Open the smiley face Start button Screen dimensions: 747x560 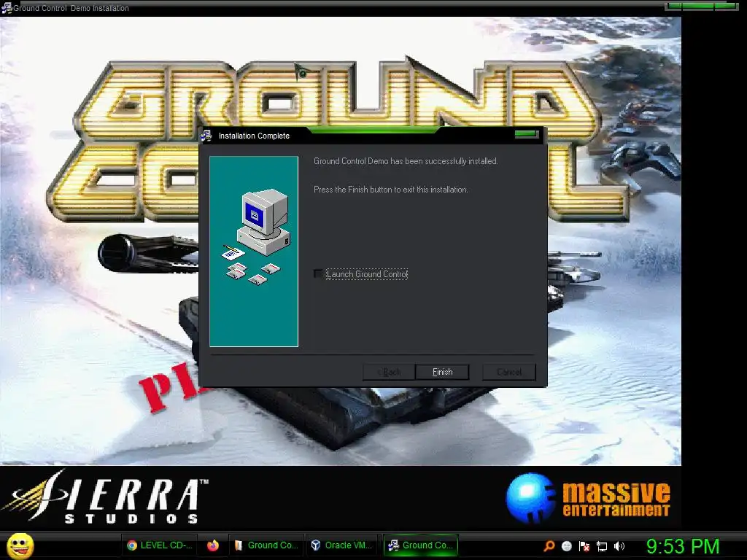pos(20,545)
